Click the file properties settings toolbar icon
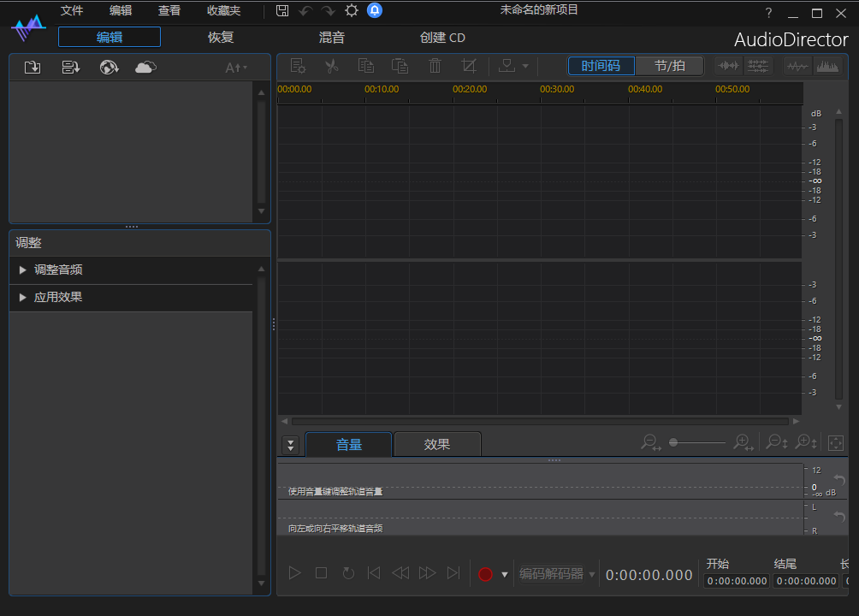 (x=298, y=67)
